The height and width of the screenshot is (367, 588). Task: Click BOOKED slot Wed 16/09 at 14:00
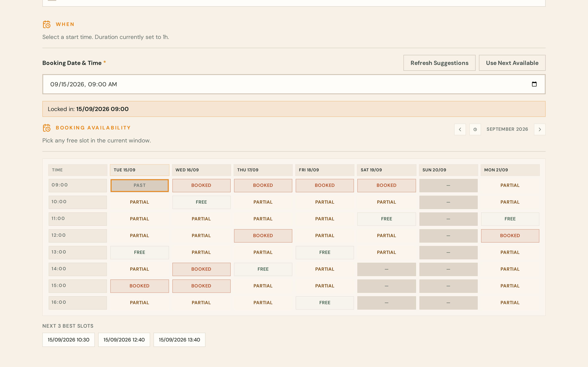click(x=201, y=269)
